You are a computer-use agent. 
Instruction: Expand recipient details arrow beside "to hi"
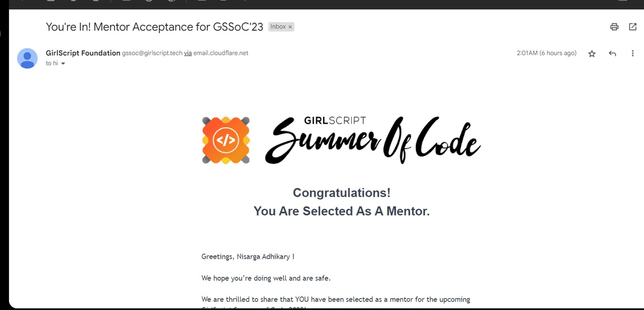point(63,64)
